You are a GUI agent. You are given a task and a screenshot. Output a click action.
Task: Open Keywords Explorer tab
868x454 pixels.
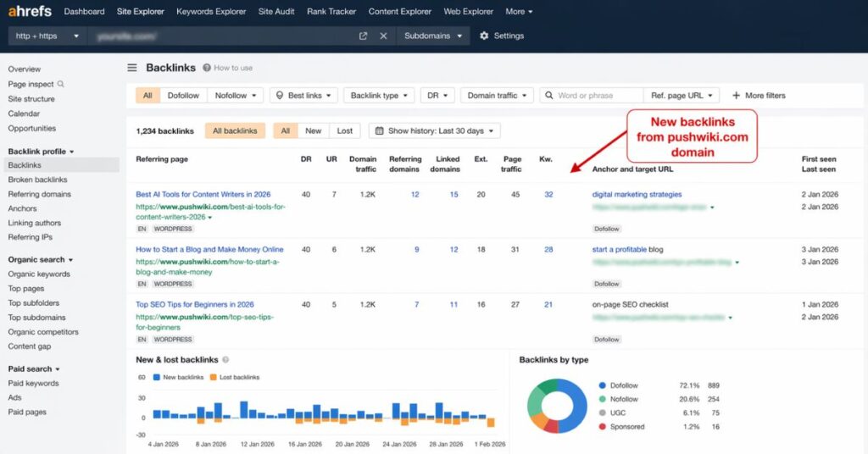pyautogui.click(x=211, y=11)
